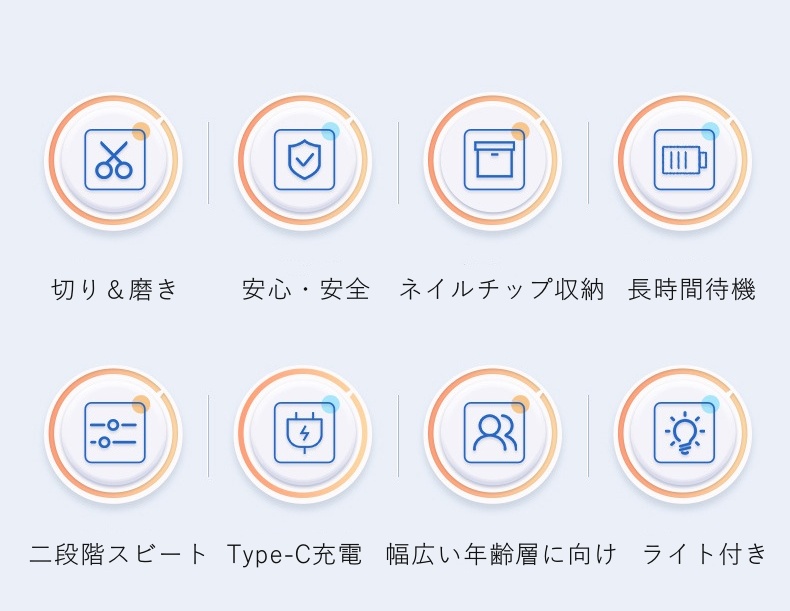The width and height of the screenshot is (790, 611).
Task: Click the orange dot on the sliders badge
Action: [141, 404]
